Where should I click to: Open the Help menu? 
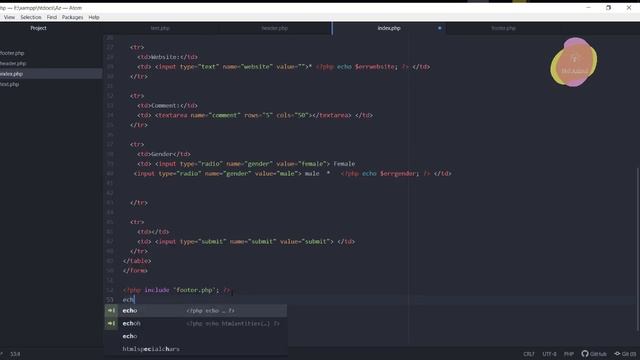[94, 17]
